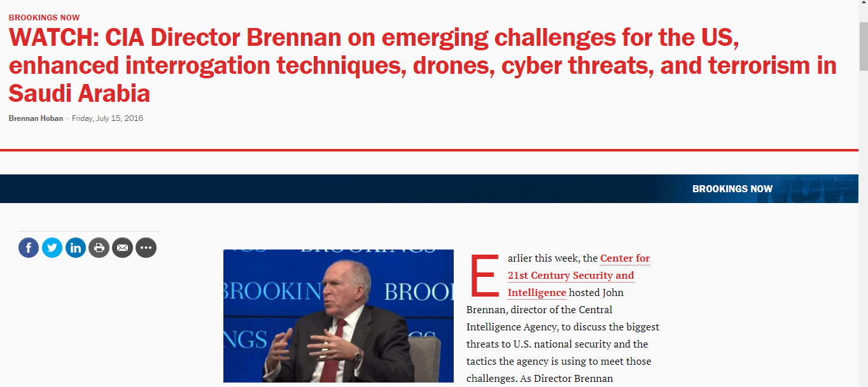Click the red drop cap letter E
Image resolution: width=868 pixels, height=387 pixels.
pyautogui.click(x=484, y=274)
